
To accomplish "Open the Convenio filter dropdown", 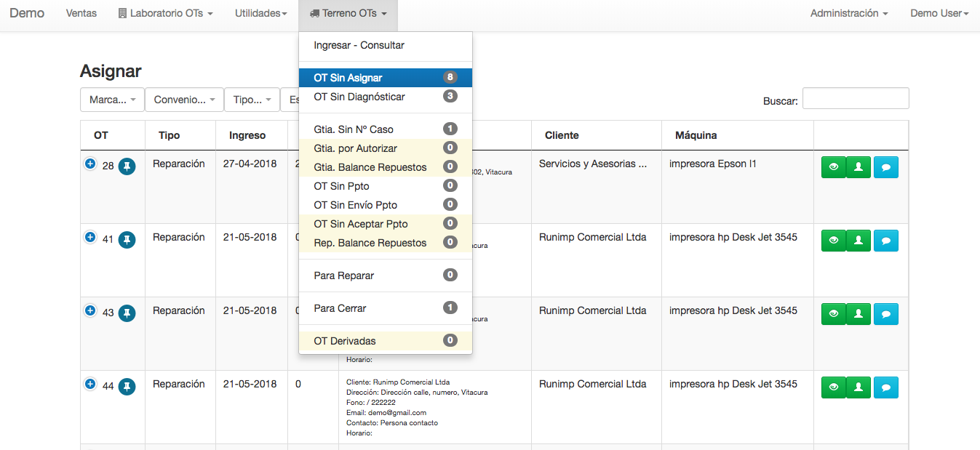I will (184, 100).
